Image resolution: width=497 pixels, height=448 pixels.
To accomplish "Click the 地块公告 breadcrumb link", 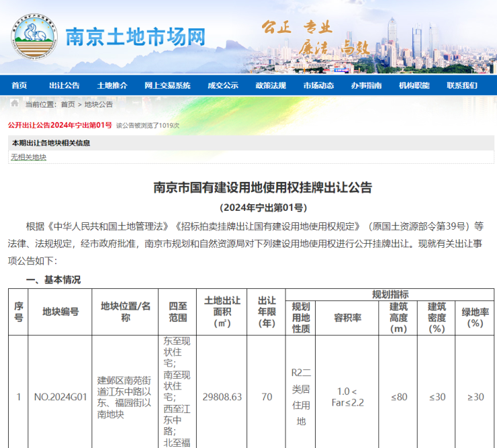I will point(99,105).
